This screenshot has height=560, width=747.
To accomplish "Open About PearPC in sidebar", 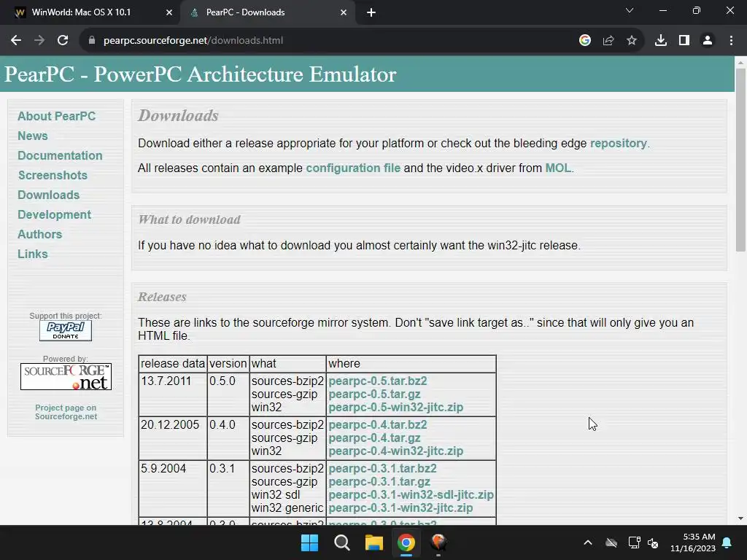I will click(57, 116).
